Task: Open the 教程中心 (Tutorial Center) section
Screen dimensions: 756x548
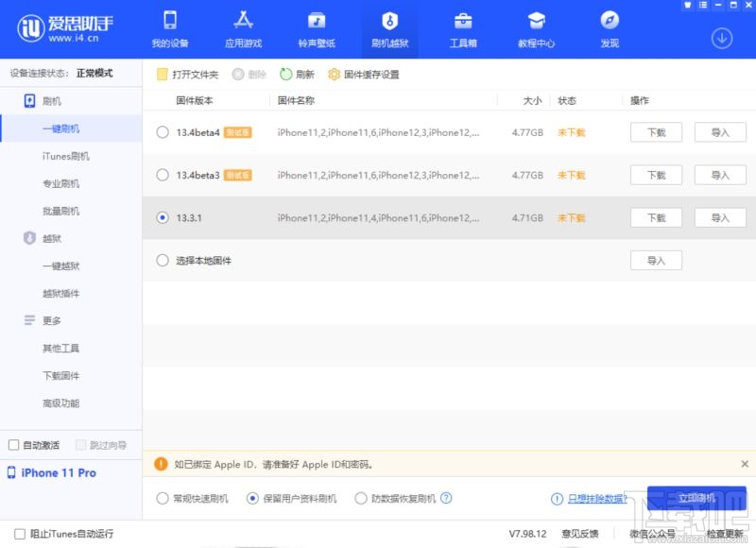Action: click(537, 28)
